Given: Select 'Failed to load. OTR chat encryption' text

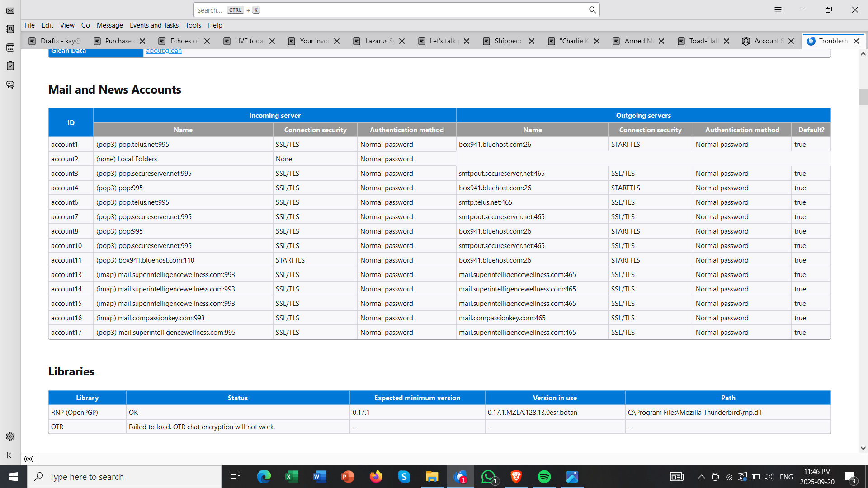Looking at the screenshot, I should pos(202,427).
